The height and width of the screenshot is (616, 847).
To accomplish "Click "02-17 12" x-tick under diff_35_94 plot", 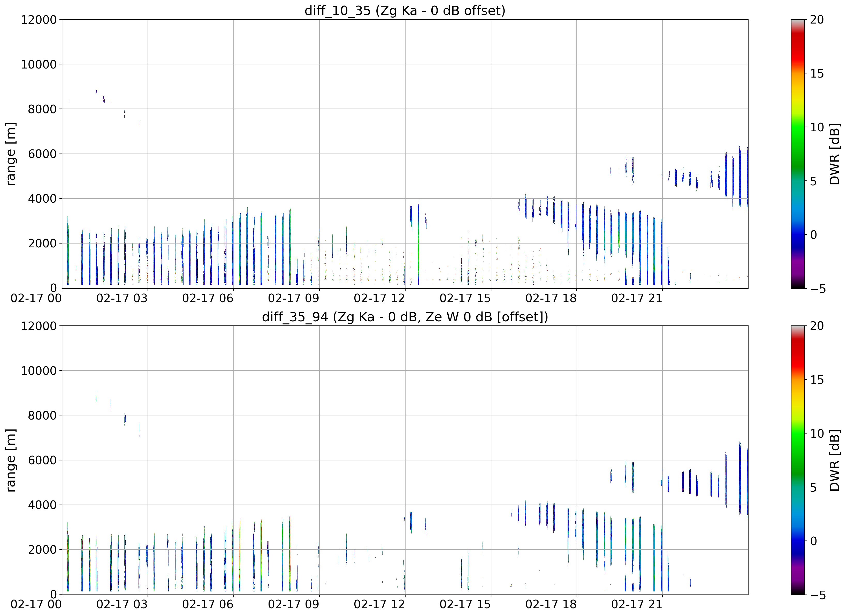I will point(379,604).
